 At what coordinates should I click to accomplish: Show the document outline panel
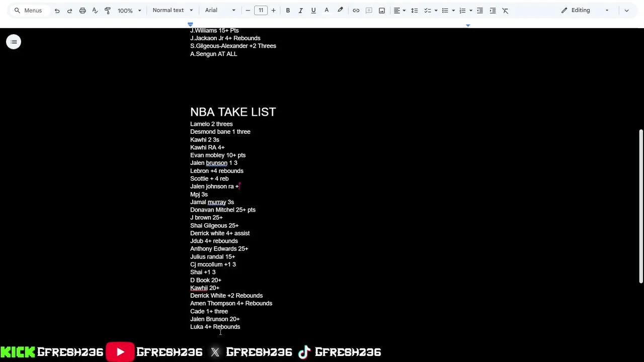pos(14,42)
